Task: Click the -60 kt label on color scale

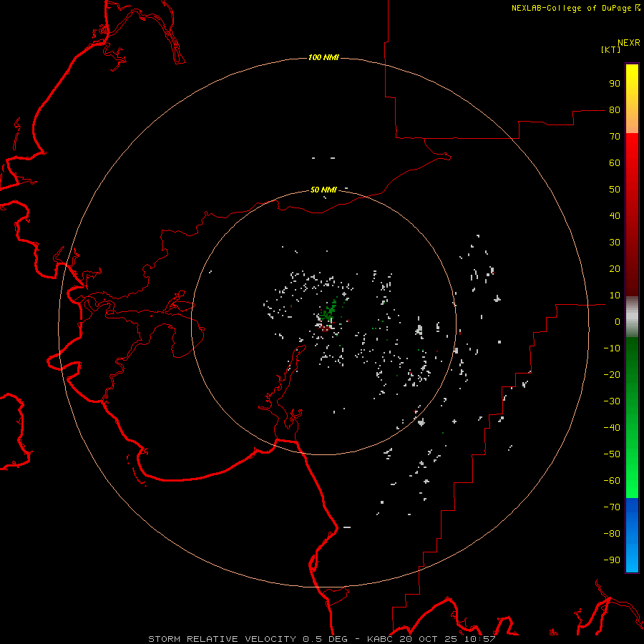Action: pos(612,481)
